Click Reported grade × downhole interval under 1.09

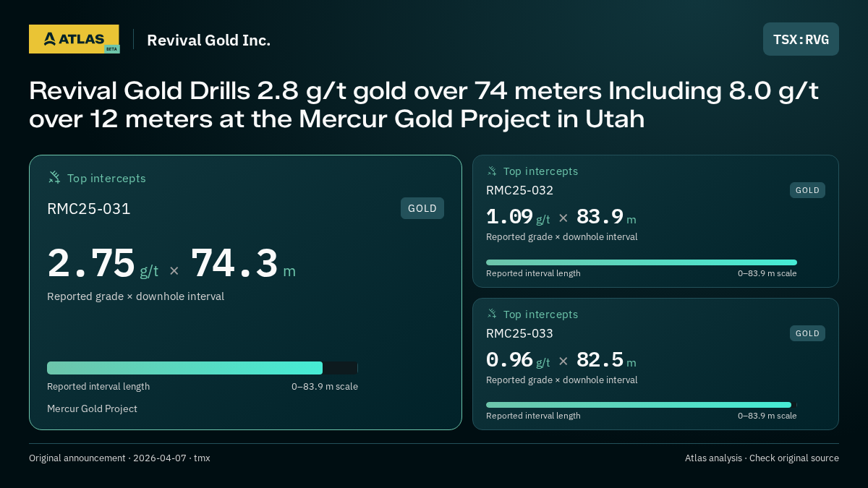tap(562, 236)
